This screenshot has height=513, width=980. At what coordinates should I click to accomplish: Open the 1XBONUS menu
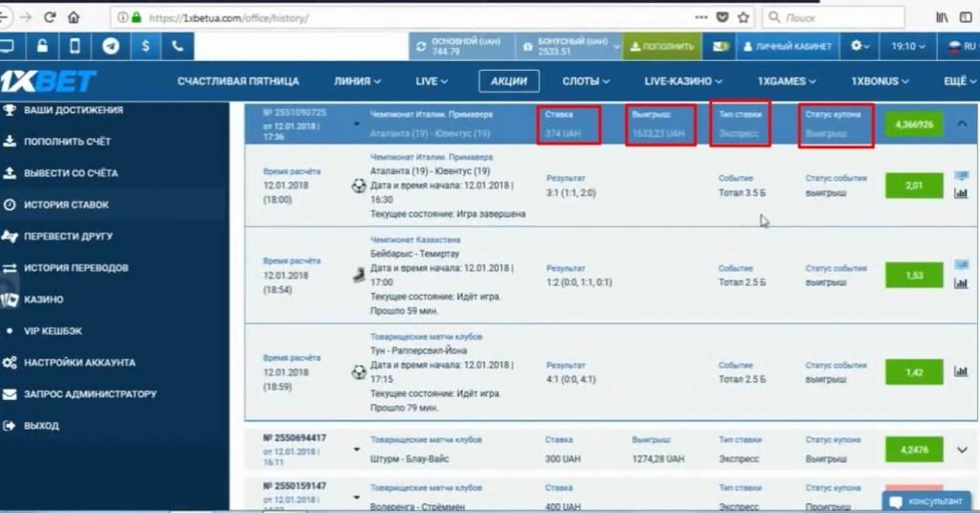(x=880, y=81)
